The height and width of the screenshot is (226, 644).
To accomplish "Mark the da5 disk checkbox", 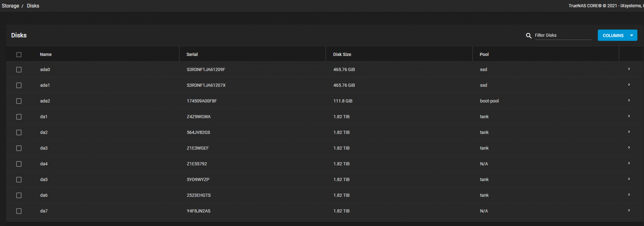I will point(19,180).
